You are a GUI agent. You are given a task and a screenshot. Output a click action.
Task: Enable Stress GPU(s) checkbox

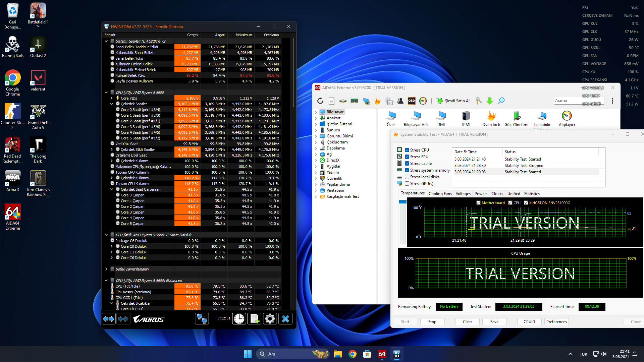coord(407,184)
